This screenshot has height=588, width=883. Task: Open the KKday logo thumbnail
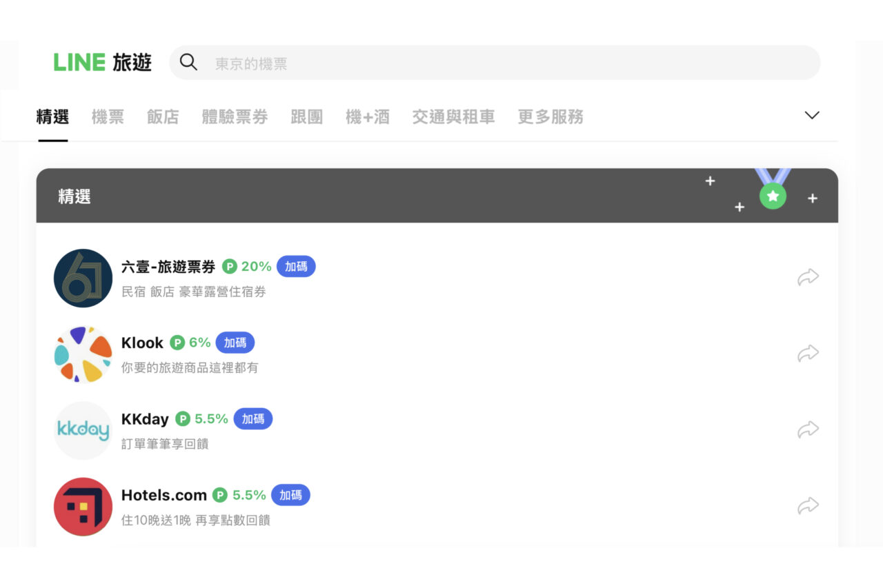click(83, 430)
